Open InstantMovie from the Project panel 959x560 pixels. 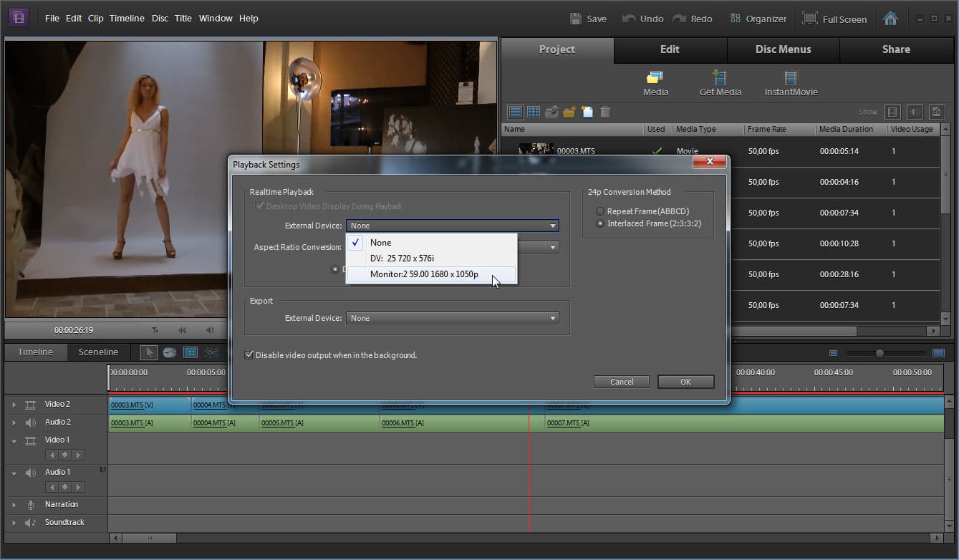[x=791, y=78]
